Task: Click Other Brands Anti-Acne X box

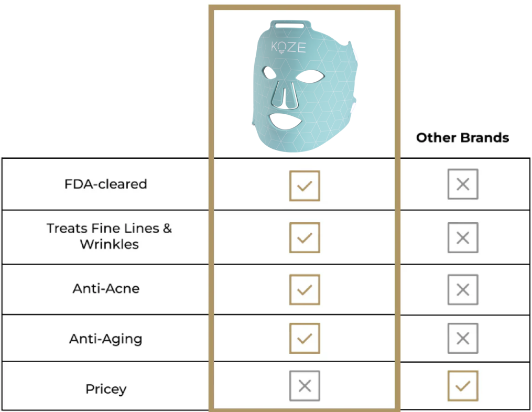Action: 463,289
